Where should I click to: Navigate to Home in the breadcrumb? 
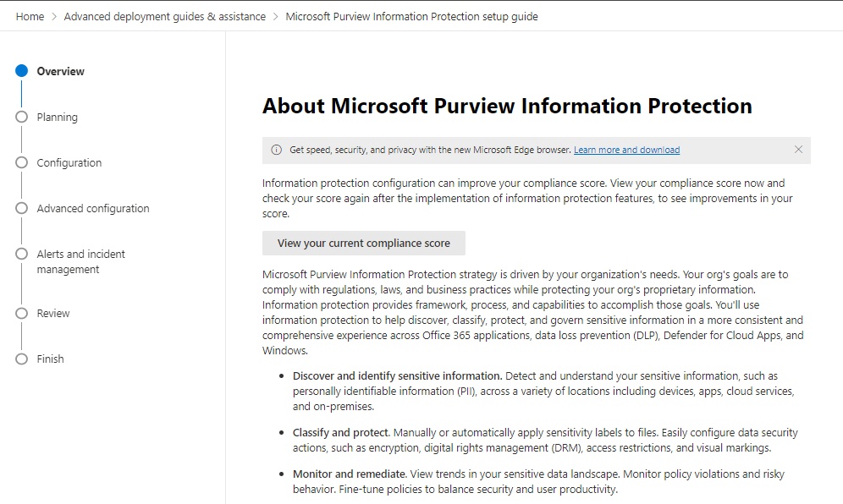coord(30,17)
